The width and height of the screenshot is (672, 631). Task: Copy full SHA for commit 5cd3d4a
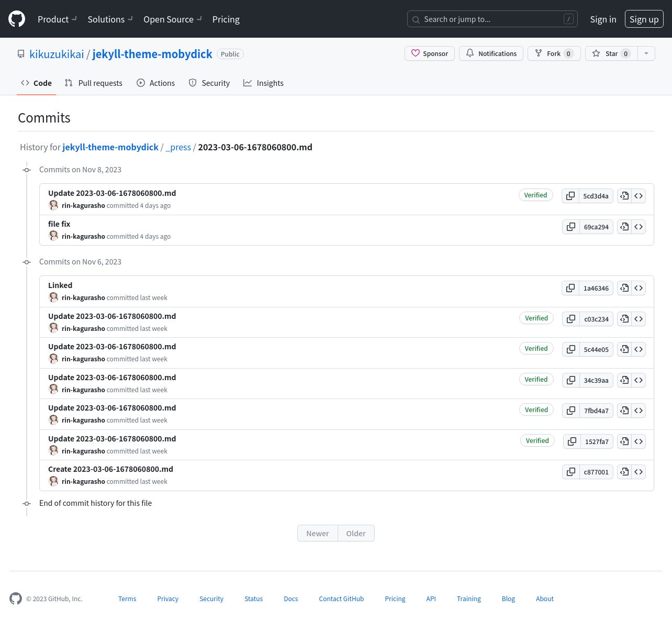click(x=570, y=196)
